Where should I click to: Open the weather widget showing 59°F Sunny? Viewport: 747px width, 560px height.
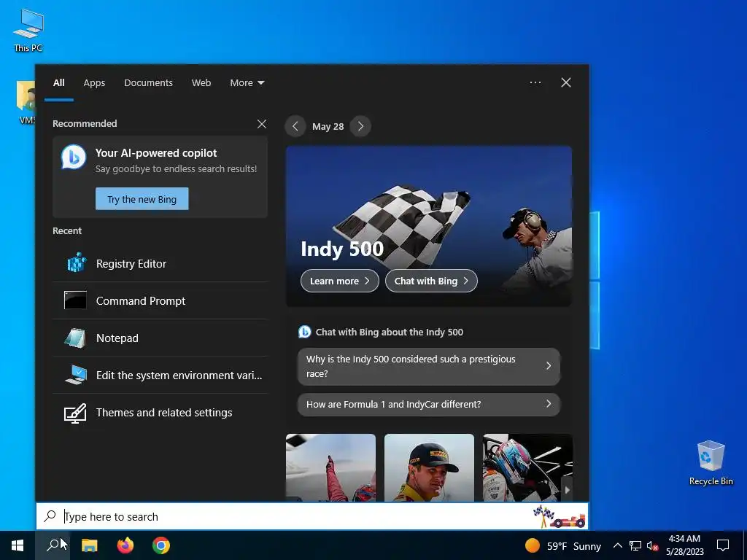click(x=562, y=545)
